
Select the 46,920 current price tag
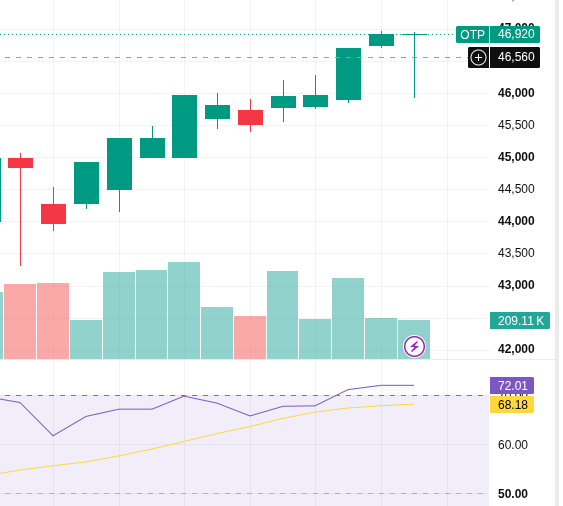pos(515,34)
